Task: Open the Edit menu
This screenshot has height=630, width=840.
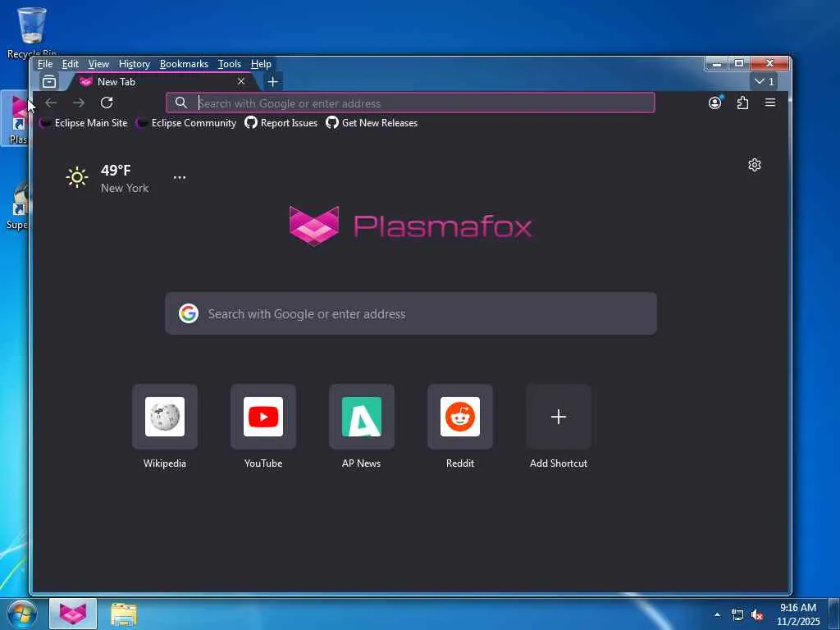Action: (71, 64)
